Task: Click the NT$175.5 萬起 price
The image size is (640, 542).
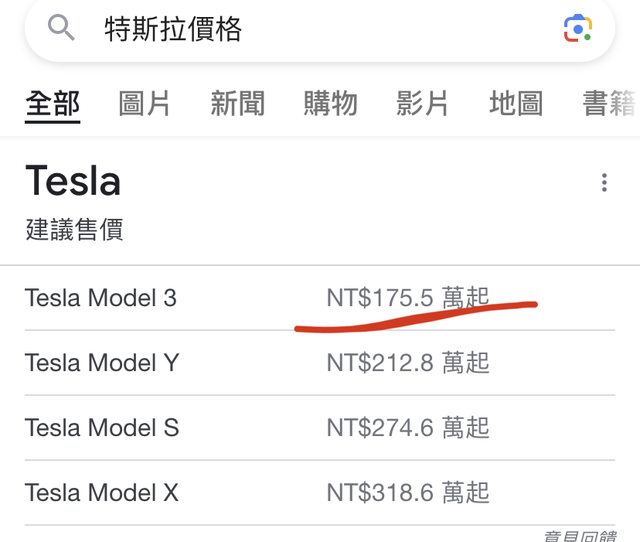Action: tap(408, 297)
